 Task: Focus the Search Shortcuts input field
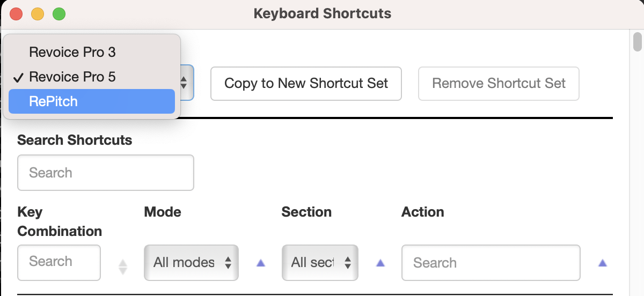[105, 173]
